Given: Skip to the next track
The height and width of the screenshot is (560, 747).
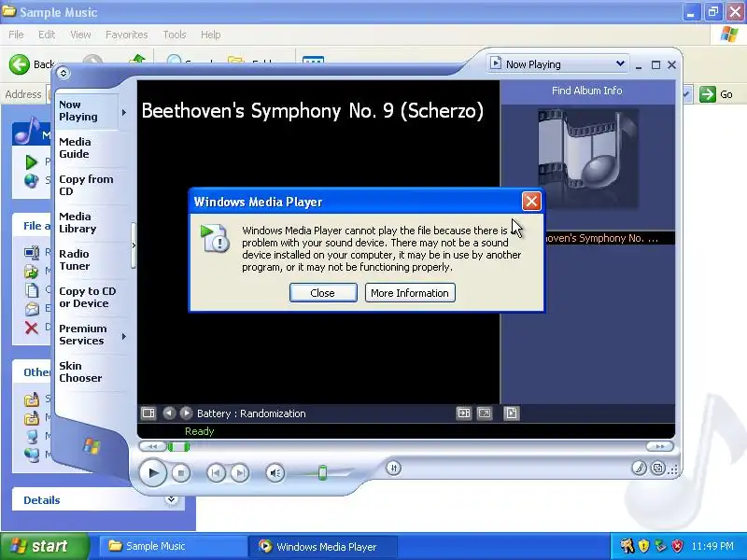Looking at the screenshot, I should pos(240,473).
